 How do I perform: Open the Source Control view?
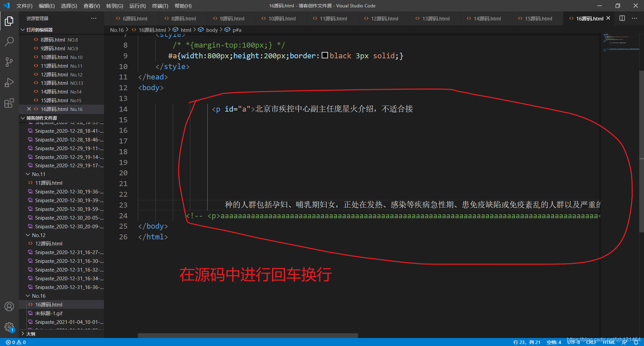9,62
